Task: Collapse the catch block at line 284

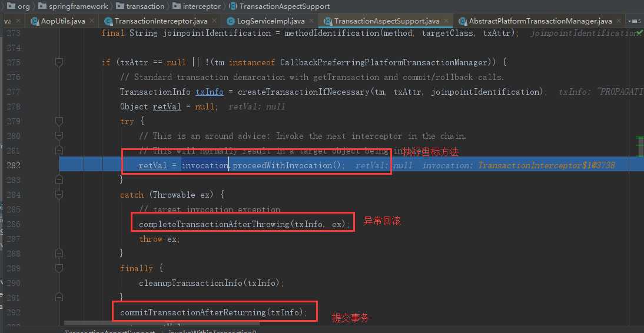Action: (59, 195)
